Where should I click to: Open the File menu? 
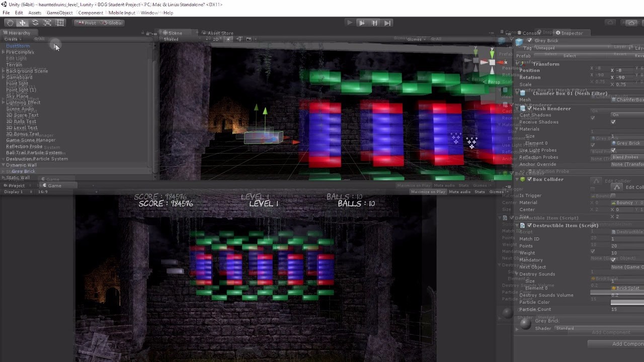pyautogui.click(x=6, y=13)
